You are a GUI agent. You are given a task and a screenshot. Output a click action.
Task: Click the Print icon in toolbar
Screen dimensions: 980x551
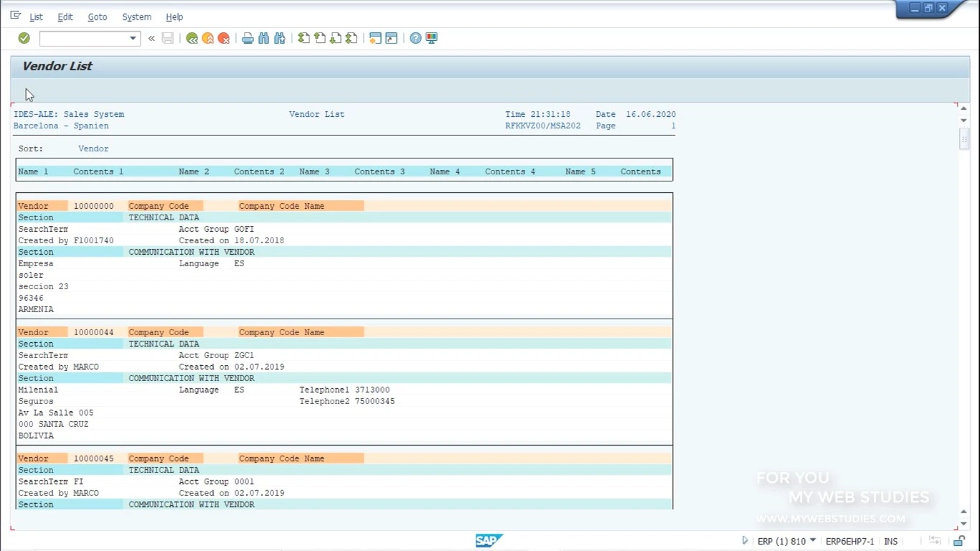point(248,38)
